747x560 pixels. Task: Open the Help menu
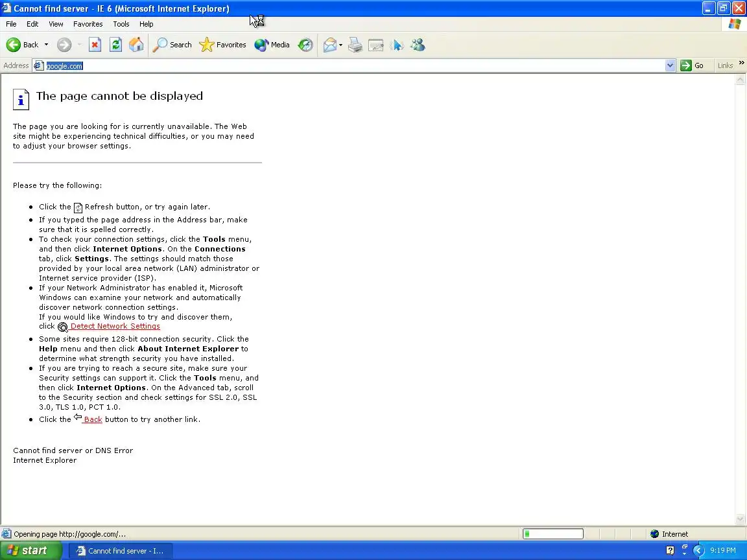click(147, 24)
